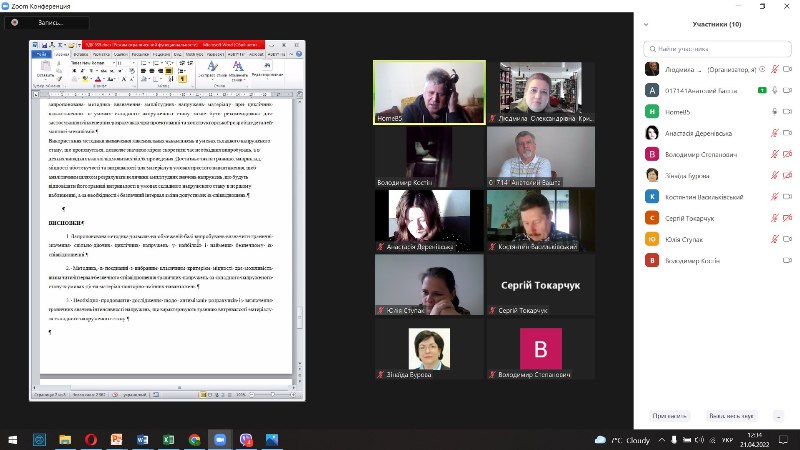The width and height of the screenshot is (800, 450).
Task: Zoom in with plus button in Word status bar
Action: pos(293,394)
